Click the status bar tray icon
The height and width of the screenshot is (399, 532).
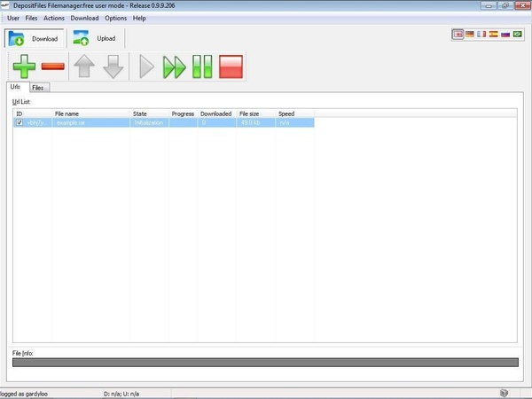pos(505,393)
